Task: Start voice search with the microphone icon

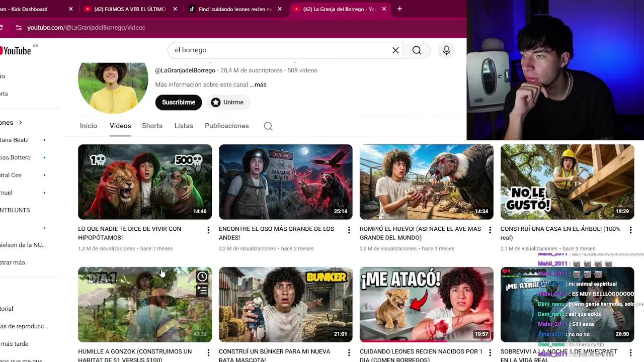Action: [x=446, y=50]
